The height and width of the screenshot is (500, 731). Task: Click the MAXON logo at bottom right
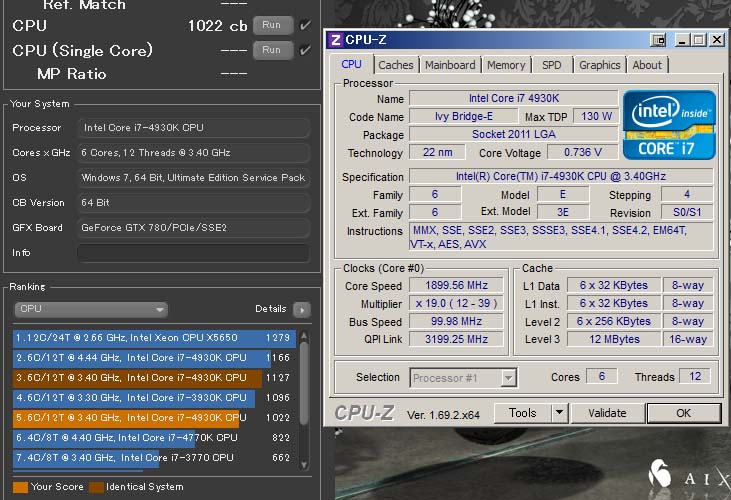[661, 476]
